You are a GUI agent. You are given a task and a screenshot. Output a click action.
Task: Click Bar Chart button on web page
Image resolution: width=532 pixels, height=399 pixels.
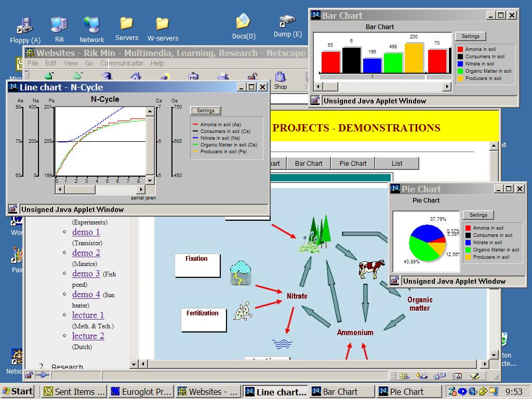pos(309,163)
